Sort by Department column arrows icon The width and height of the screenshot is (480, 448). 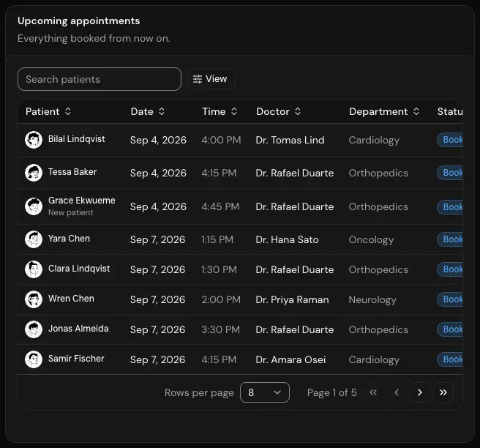coord(416,111)
